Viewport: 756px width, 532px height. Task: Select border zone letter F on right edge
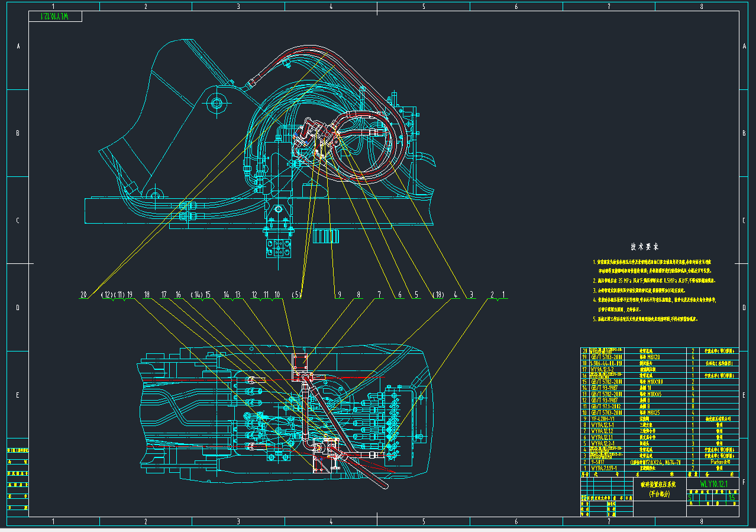pos(744,482)
